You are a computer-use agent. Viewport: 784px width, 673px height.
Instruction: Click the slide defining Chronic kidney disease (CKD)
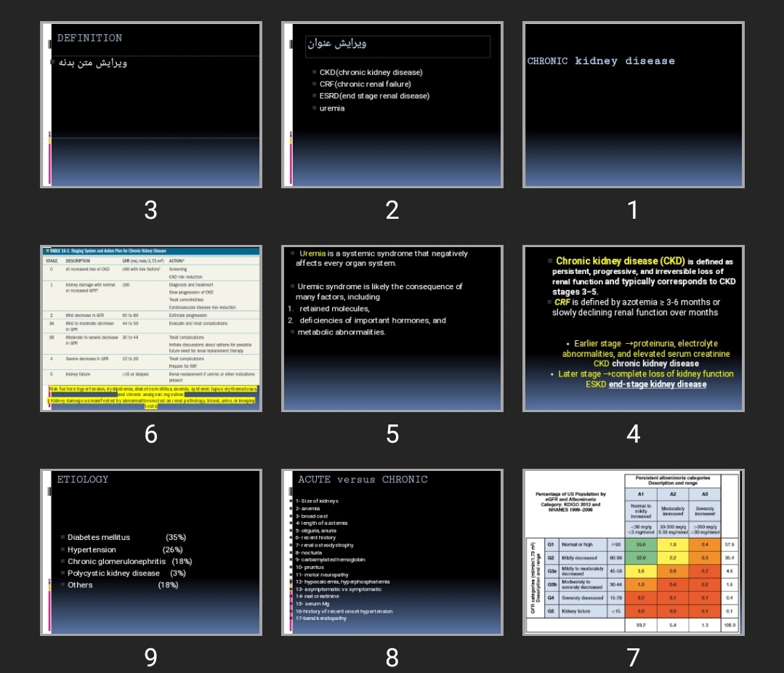pos(633,329)
